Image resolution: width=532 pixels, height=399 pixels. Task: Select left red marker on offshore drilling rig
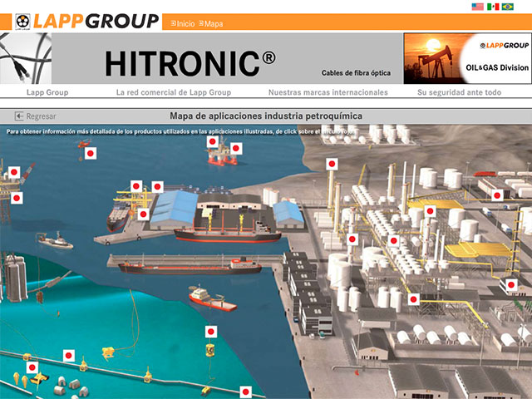213,141
